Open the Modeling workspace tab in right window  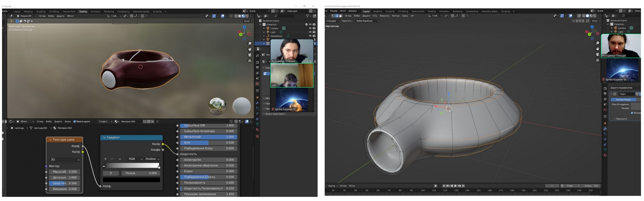(x=377, y=11)
